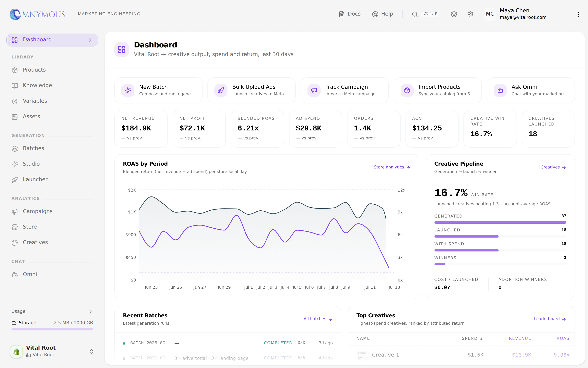The height and width of the screenshot is (368, 588).
Task: Click the Batches layers icon in sidebar
Action: (x=15, y=149)
